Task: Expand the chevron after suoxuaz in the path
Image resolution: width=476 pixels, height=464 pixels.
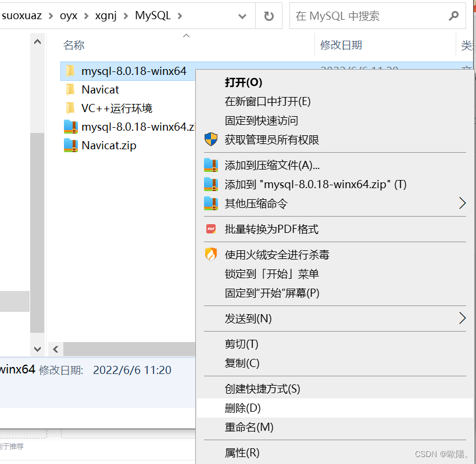Action: coord(51,16)
